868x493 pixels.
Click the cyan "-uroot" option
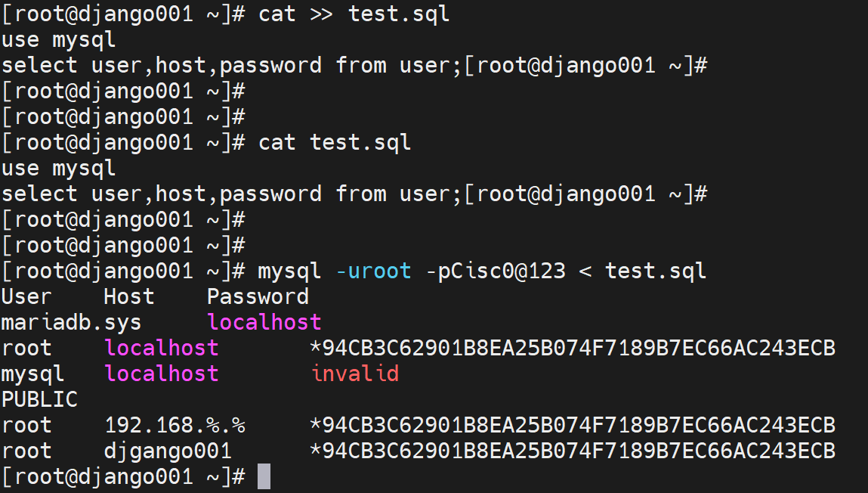click(x=373, y=271)
